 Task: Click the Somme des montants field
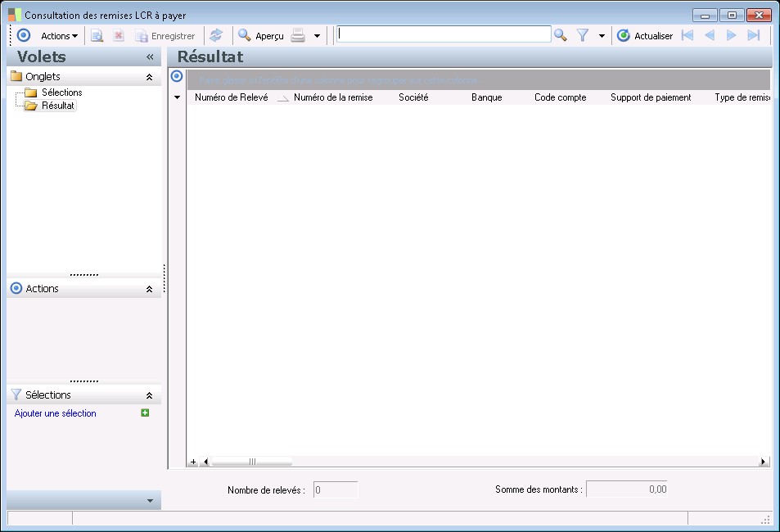pyautogui.click(x=627, y=489)
